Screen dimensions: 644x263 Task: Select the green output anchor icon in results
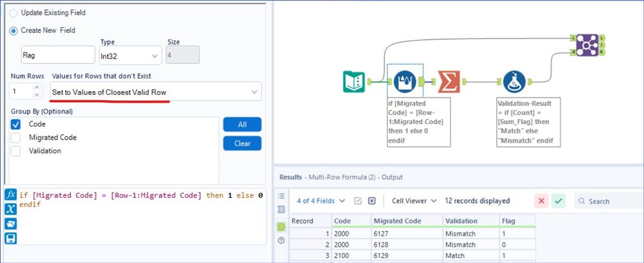(x=281, y=226)
